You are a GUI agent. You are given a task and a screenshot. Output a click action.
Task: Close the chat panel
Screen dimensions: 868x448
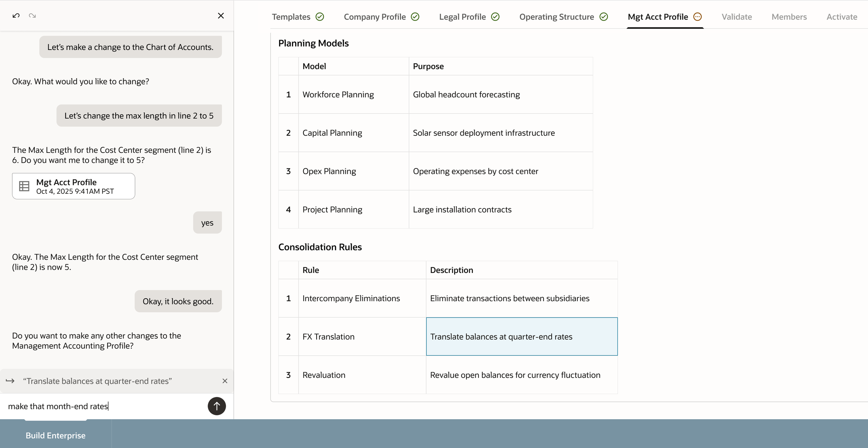pos(221,16)
